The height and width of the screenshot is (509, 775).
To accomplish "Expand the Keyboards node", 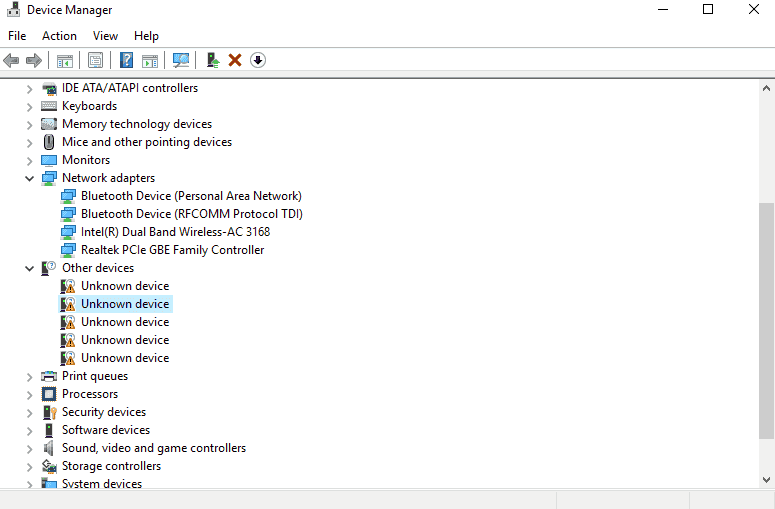I will 29,107.
